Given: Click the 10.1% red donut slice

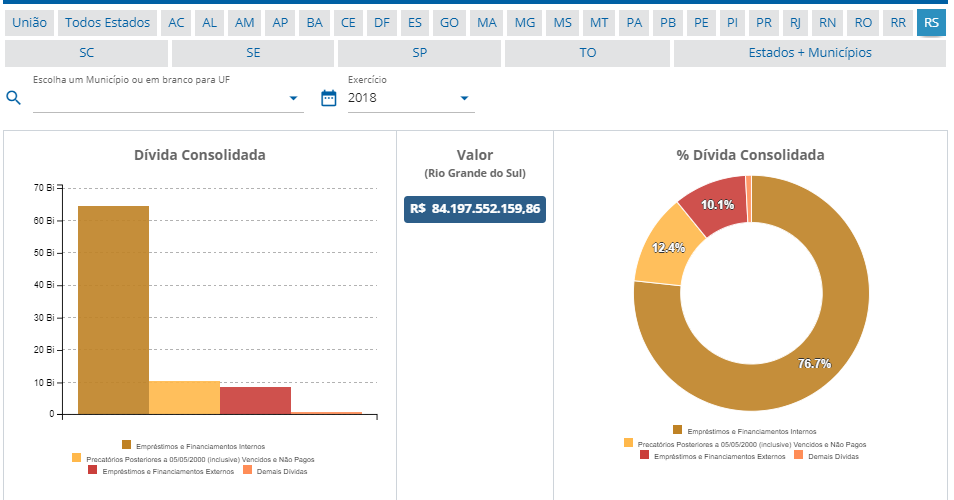Looking at the screenshot, I should pos(712,206).
